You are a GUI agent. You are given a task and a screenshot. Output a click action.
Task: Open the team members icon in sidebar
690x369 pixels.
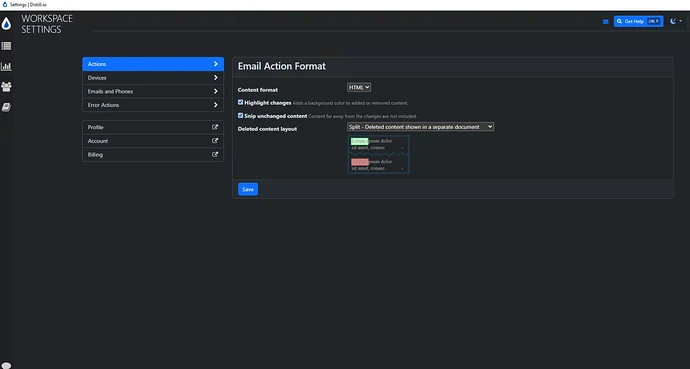tap(6, 87)
